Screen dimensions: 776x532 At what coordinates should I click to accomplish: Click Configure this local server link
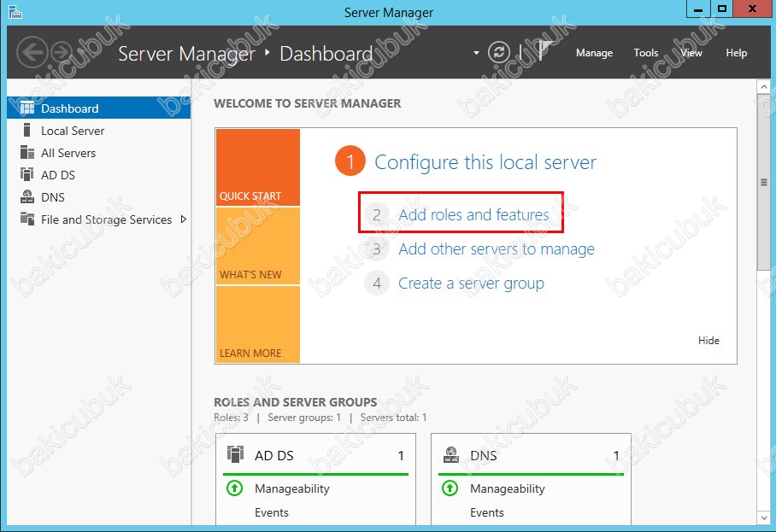point(485,162)
